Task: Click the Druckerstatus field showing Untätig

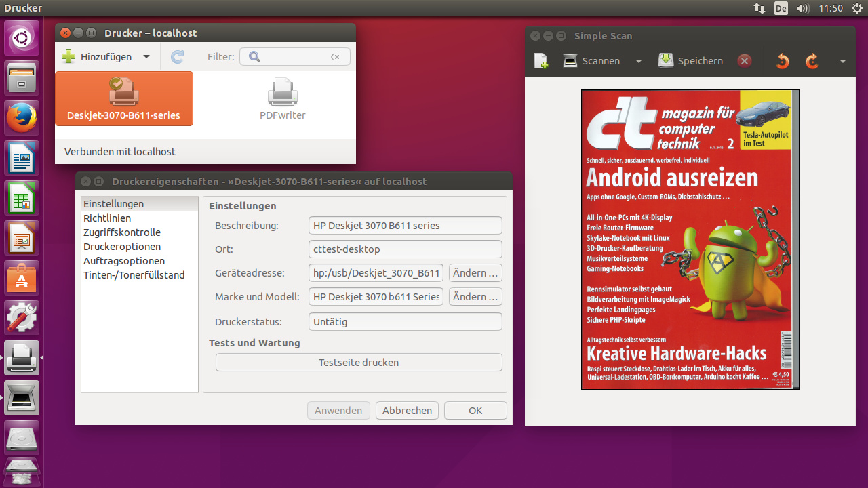Action: click(405, 322)
